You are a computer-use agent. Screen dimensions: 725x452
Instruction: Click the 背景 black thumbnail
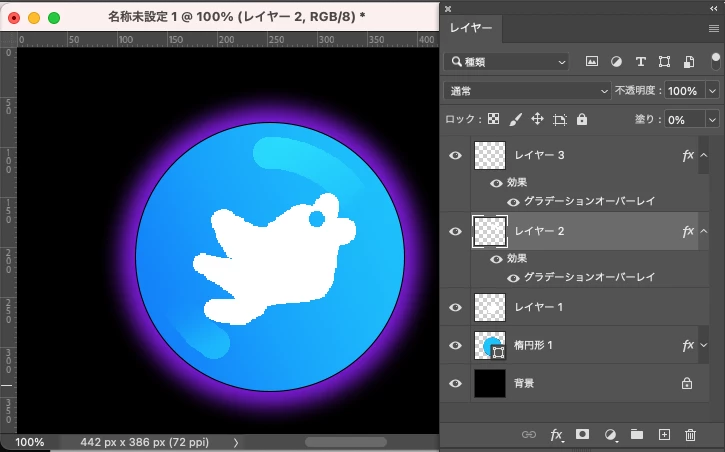pyautogui.click(x=490, y=383)
